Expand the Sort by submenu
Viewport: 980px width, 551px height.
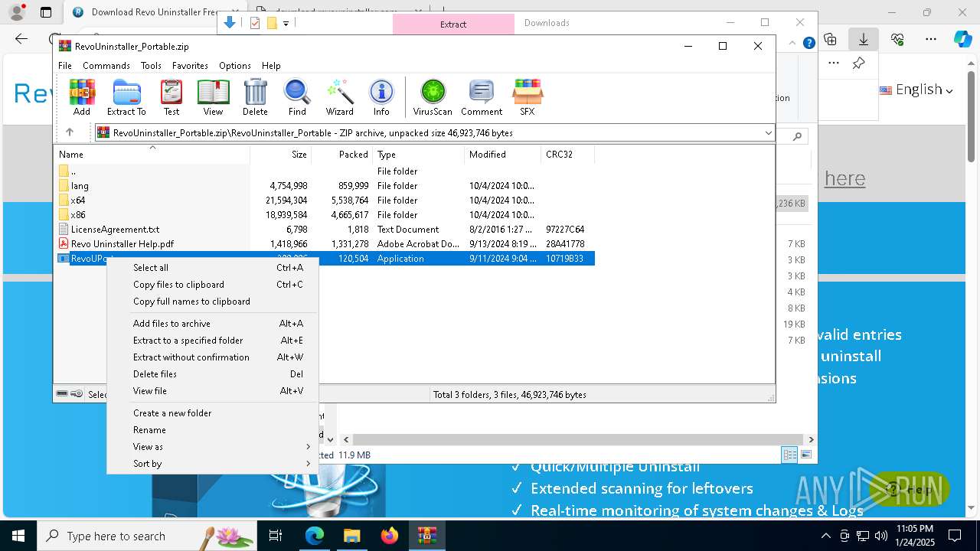point(212,464)
